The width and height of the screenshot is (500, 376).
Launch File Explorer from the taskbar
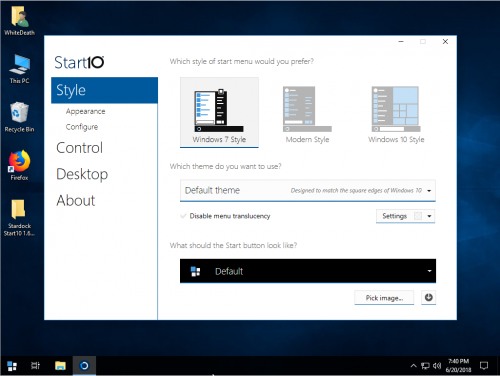(x=60, y=366)
